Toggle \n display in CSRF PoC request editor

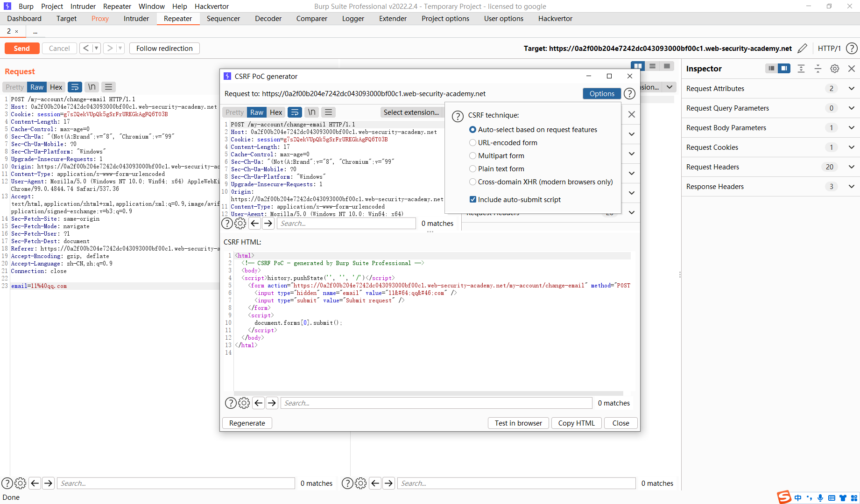pos(312,112)
